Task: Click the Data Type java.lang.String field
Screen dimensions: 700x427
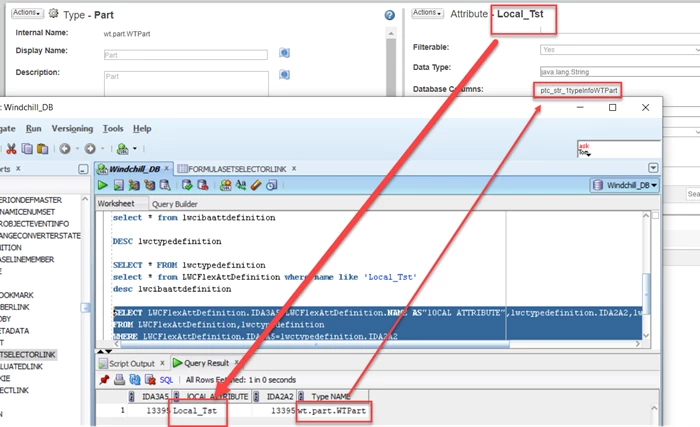Action: [620, 72]
